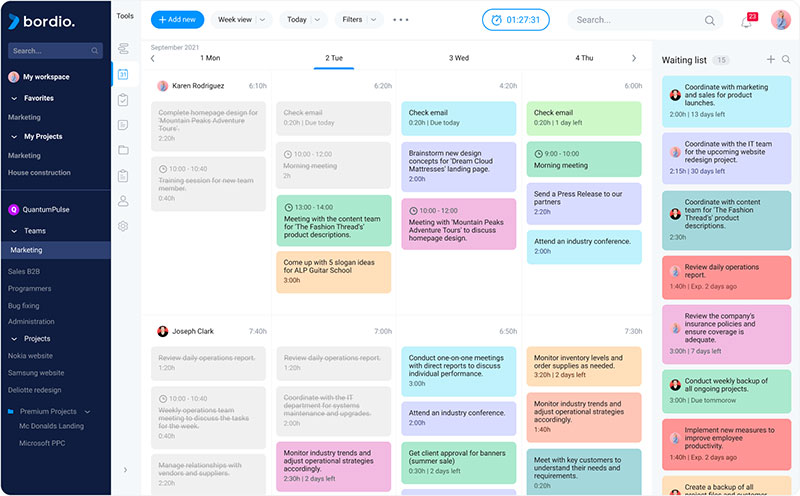The image size is (800, 496).
Task: Open Deloitte redesign project
Action: pyautogui.click(x=35, y=390)
